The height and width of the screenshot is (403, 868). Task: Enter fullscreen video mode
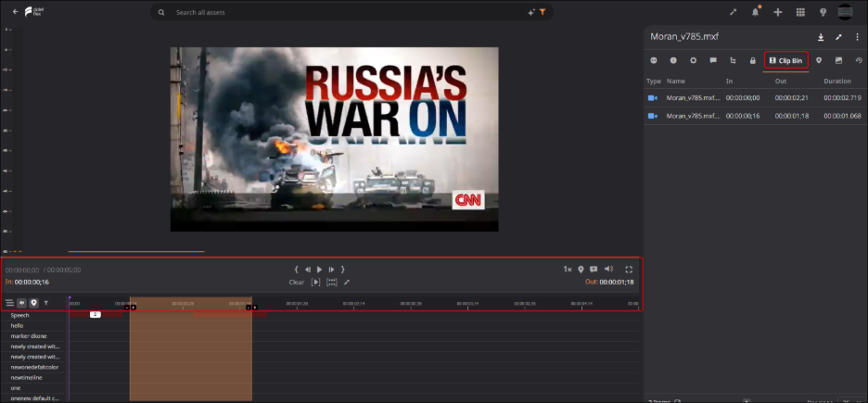(629, 270)
